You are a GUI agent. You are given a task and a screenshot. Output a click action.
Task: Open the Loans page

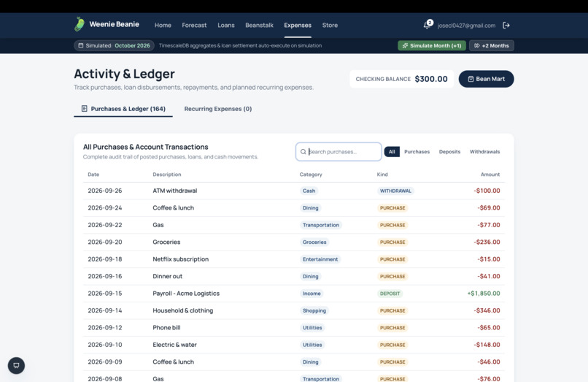[x=226, y=25]
